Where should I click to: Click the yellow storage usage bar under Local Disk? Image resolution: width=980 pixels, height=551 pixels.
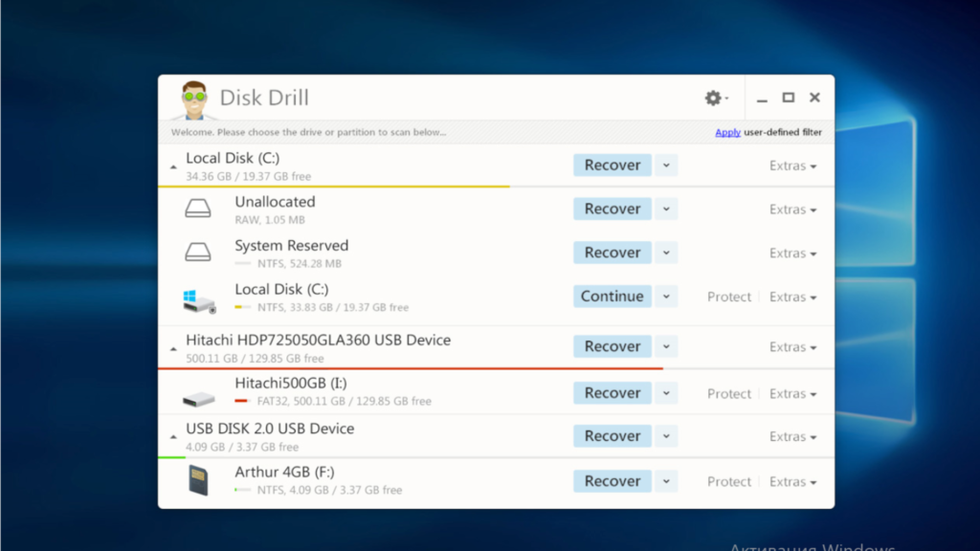[x=335, y=184]
